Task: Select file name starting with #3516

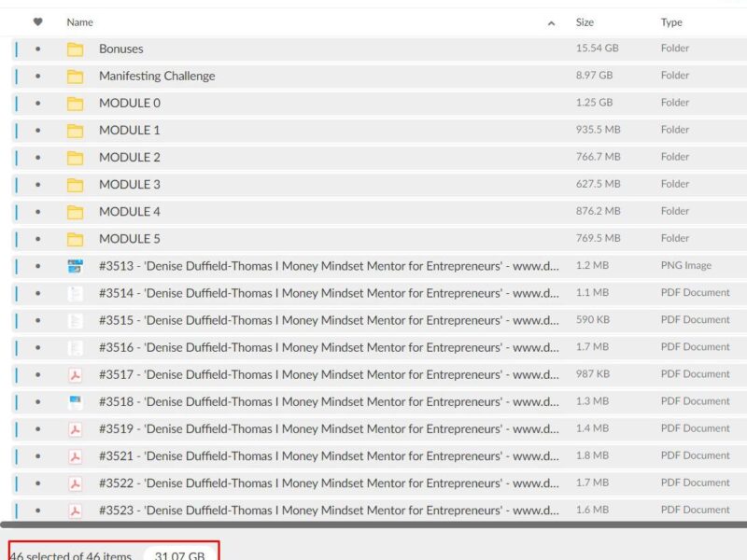Action: tap(329, 347)
